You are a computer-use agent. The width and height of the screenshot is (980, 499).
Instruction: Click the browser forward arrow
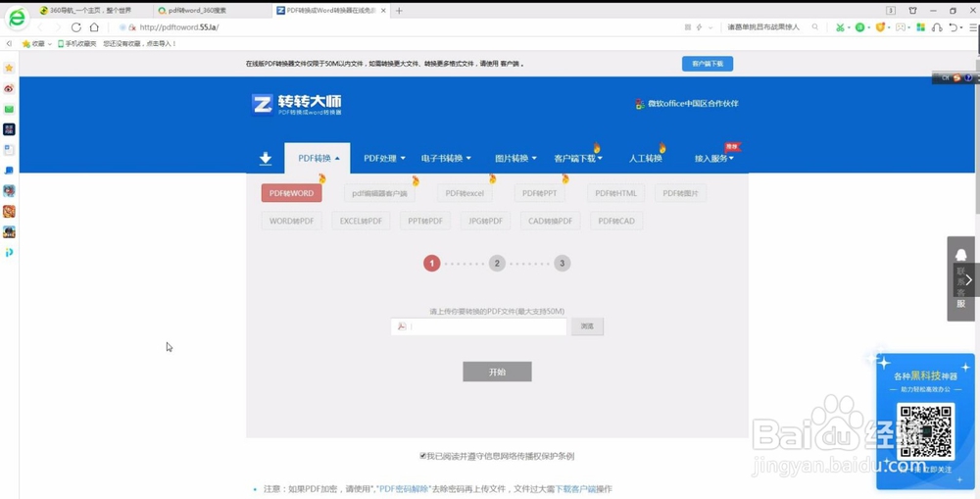point(58,27)
